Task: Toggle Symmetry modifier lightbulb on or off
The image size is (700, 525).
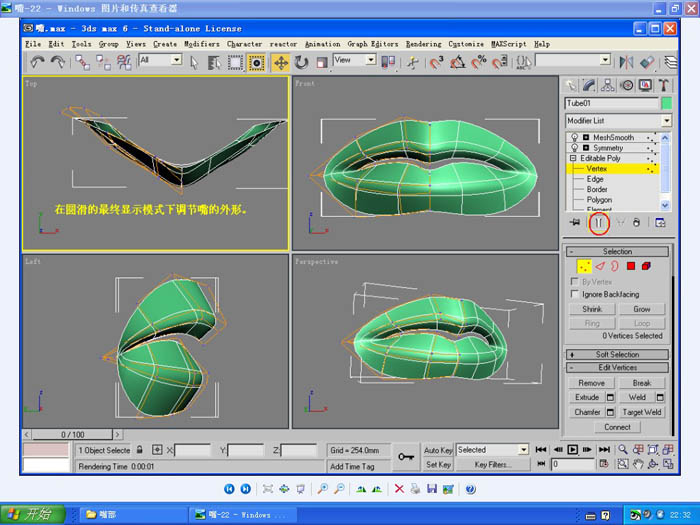Action: pyautogui.click(x=574, y=148)
